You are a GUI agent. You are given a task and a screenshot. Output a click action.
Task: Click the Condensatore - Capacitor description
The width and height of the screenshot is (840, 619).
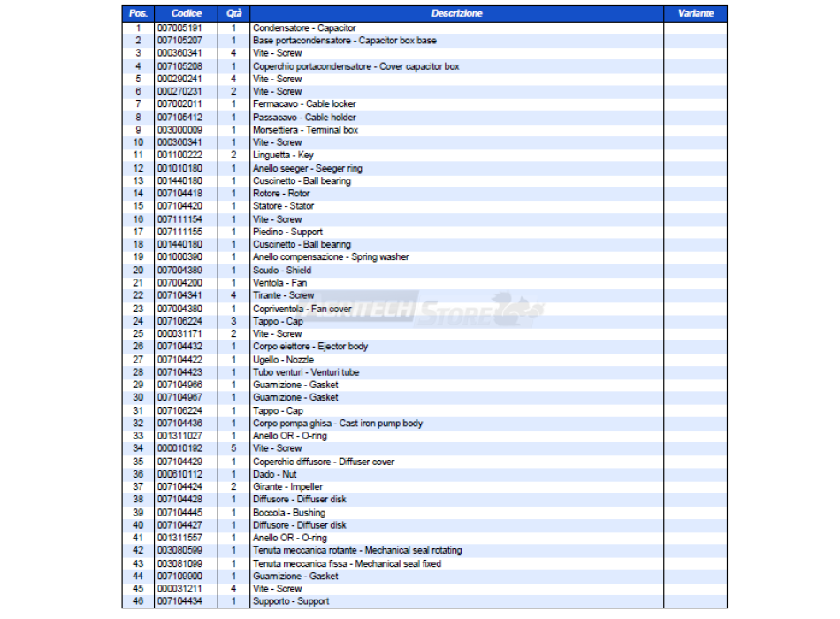point(304,28)
